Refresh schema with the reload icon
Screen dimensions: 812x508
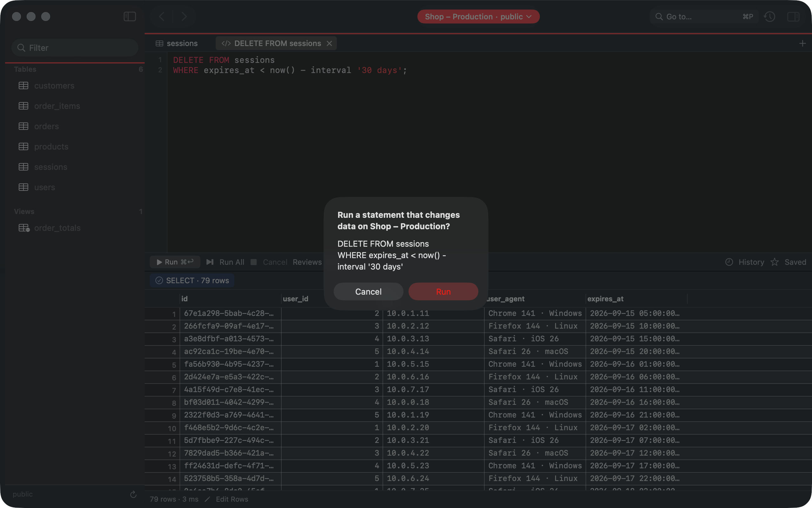(x=133, y=494)
